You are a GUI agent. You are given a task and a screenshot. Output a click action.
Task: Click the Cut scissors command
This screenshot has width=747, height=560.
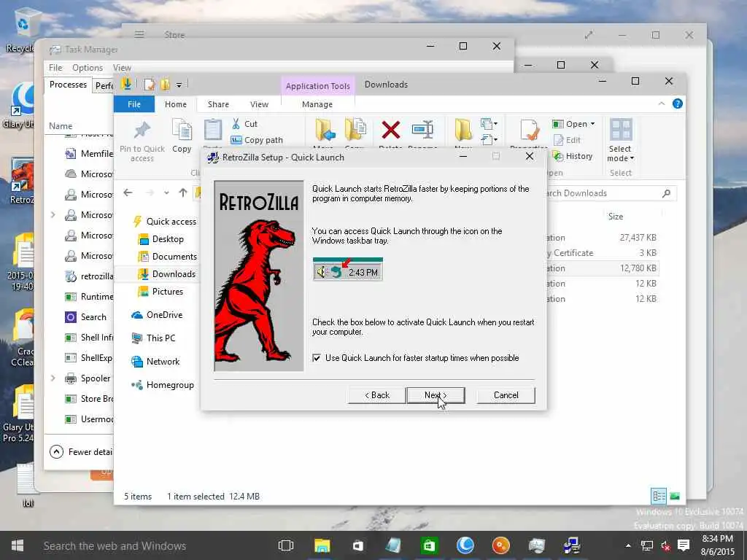click(244, 124)
